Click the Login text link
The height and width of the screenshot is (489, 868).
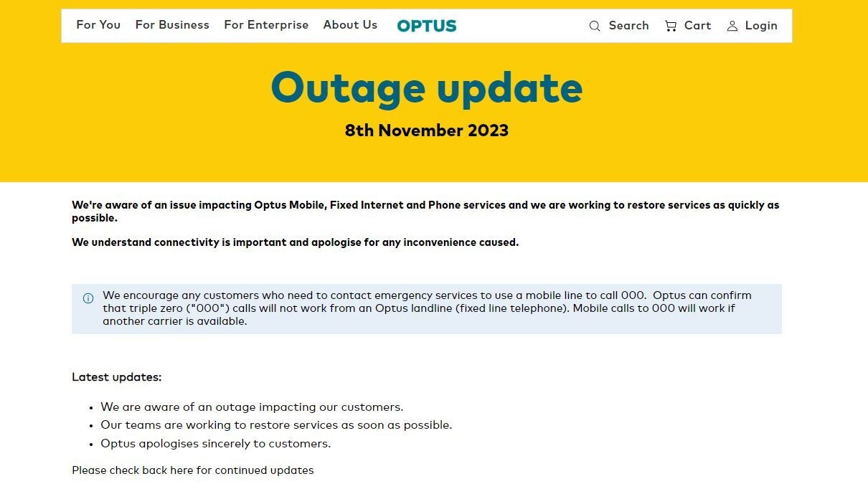[x=761, y=26]
